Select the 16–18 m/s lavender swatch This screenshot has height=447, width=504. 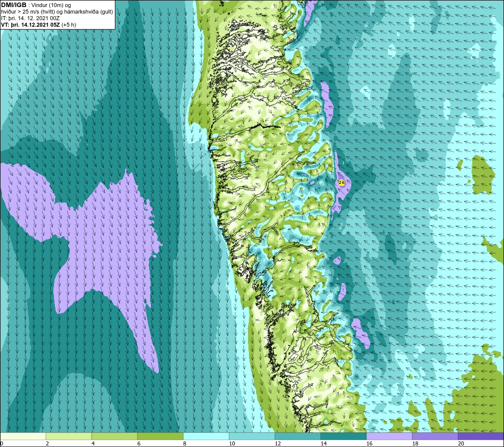pyautogui.click(x=389, y=436)
